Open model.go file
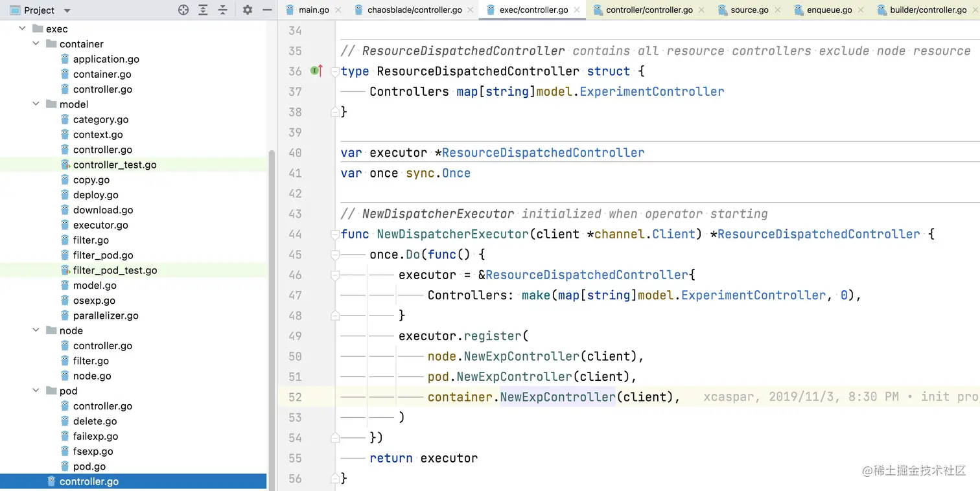 click(95, 285)
